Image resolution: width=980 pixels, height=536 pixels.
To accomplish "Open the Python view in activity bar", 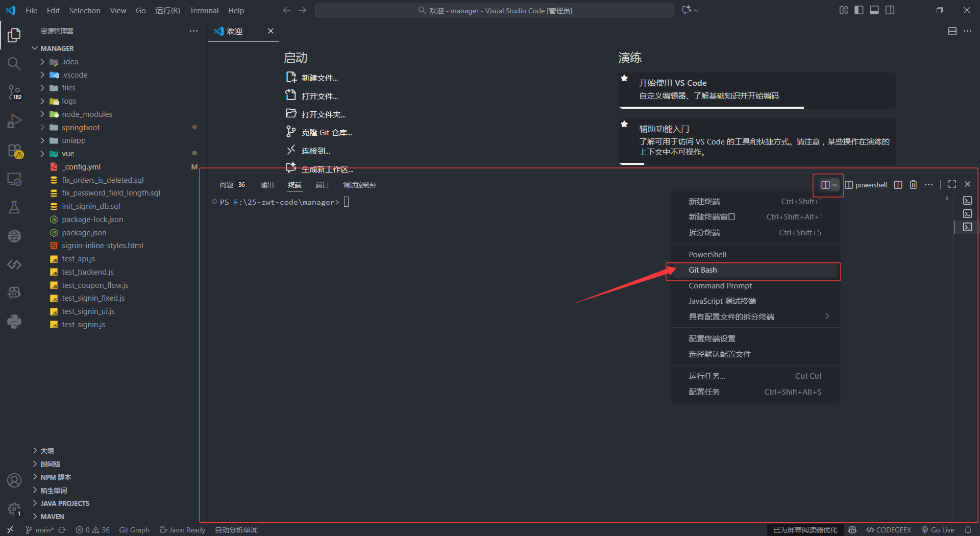I will click(14, 322).
